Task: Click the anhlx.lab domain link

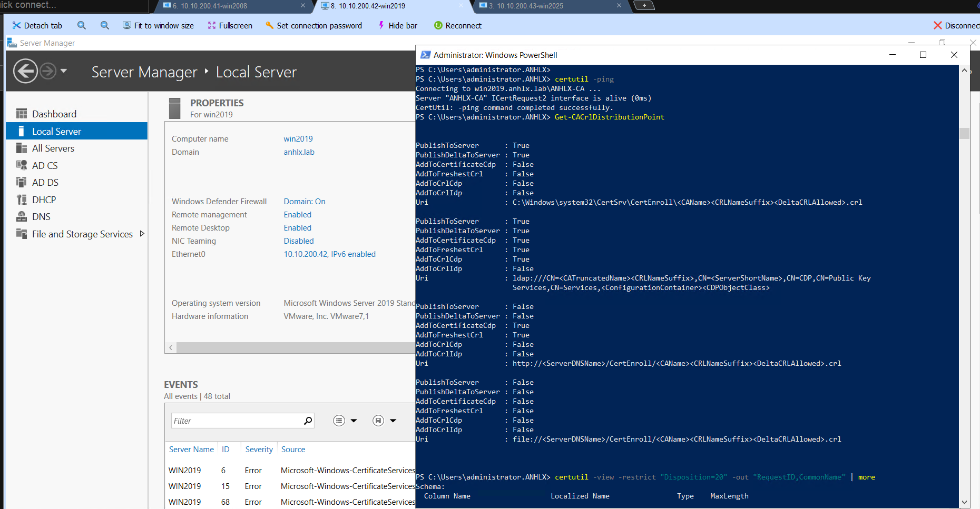Action: [299, 152]
